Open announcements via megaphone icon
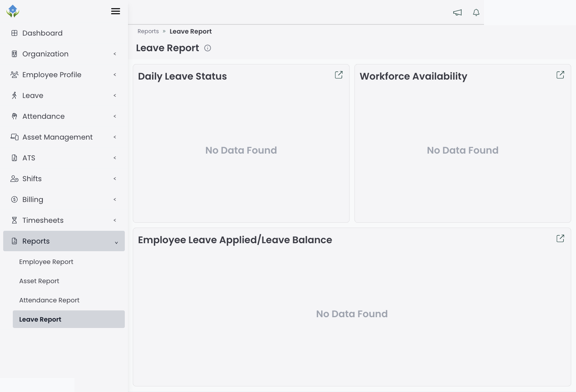 457,13
